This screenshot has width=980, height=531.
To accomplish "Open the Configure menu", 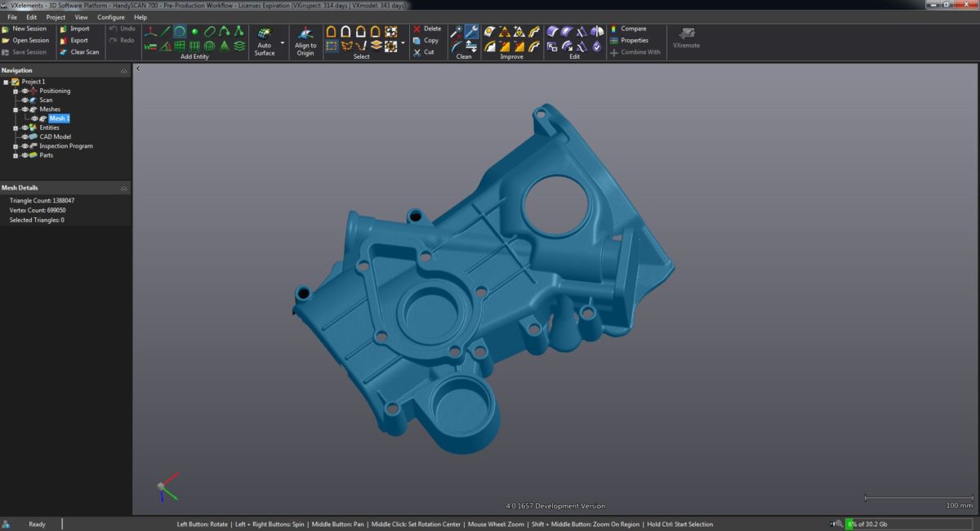I will (110, 16).
